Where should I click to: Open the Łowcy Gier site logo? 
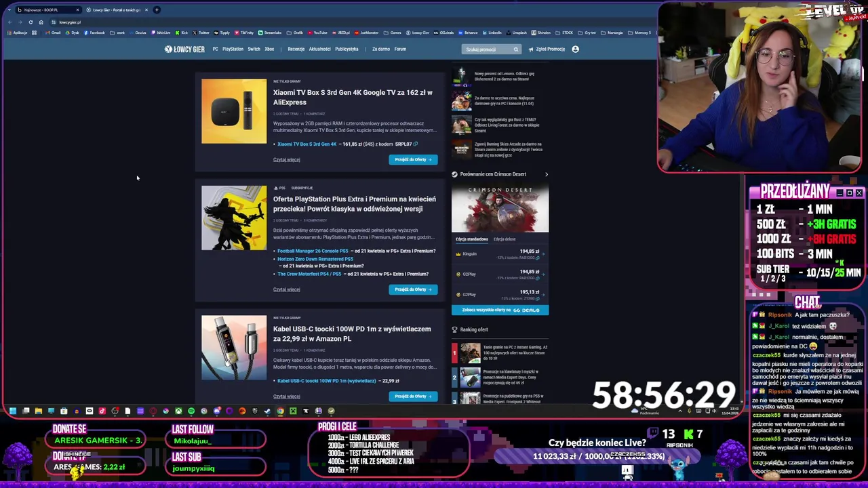[x=184, y=49]
